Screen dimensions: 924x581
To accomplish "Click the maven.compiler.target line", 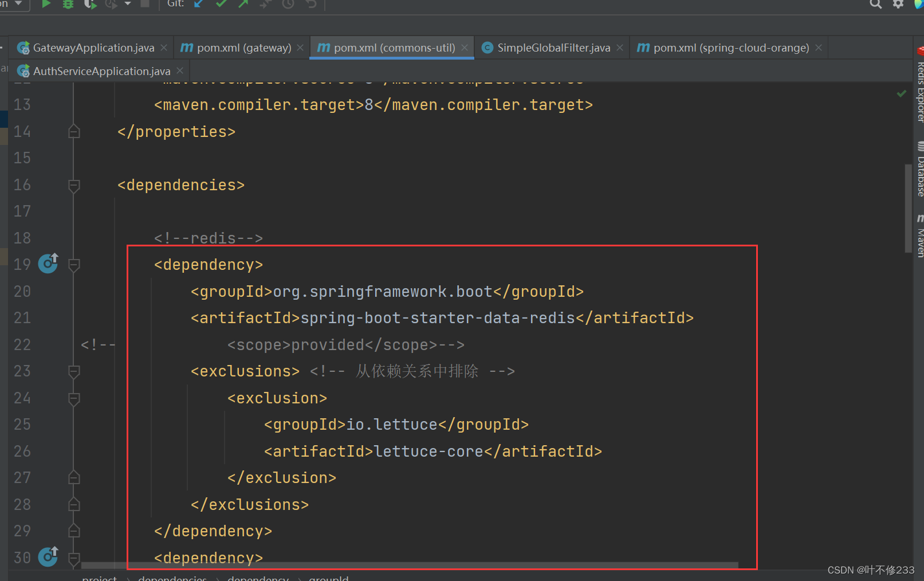I will tap(373, 105).
